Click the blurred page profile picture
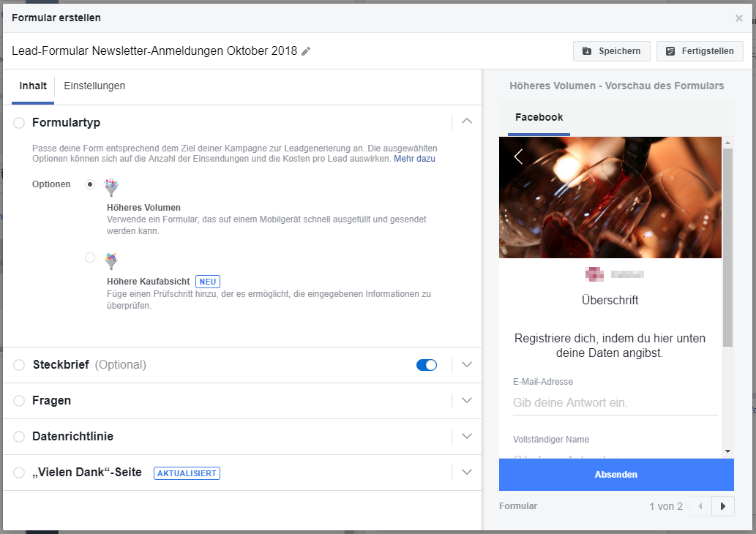The image size is (756, 534). [x=594, y=274]
